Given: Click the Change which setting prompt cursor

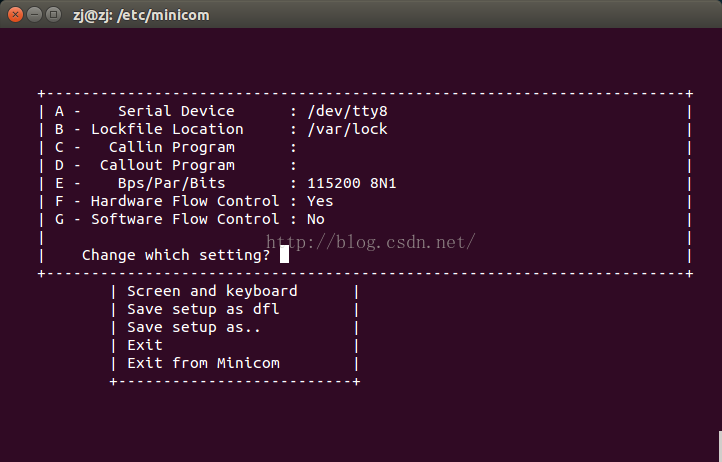Looking at the screenshot, I should (285, 254).
